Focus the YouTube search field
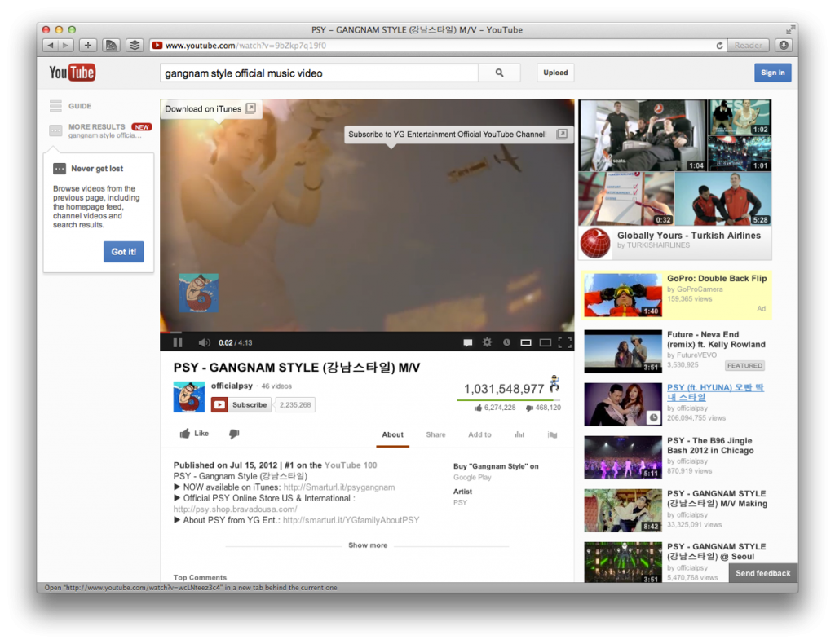 click(x=319, y=73)
